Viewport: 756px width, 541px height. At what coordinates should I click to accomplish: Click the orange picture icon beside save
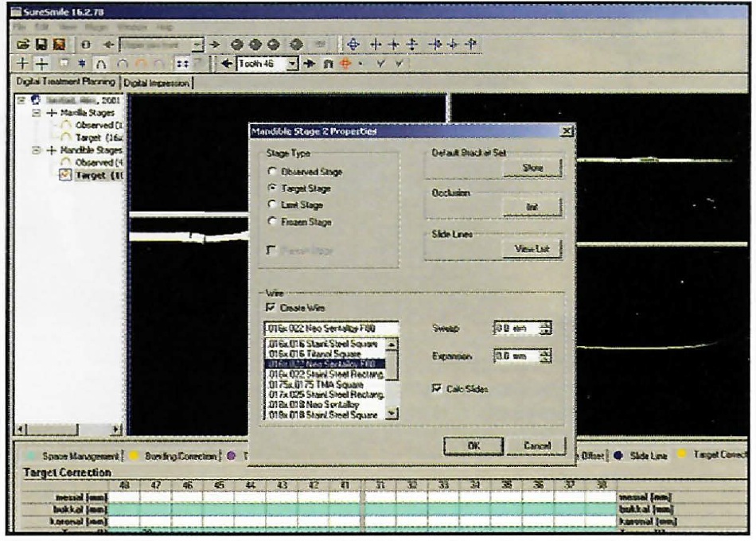point(60,45)
